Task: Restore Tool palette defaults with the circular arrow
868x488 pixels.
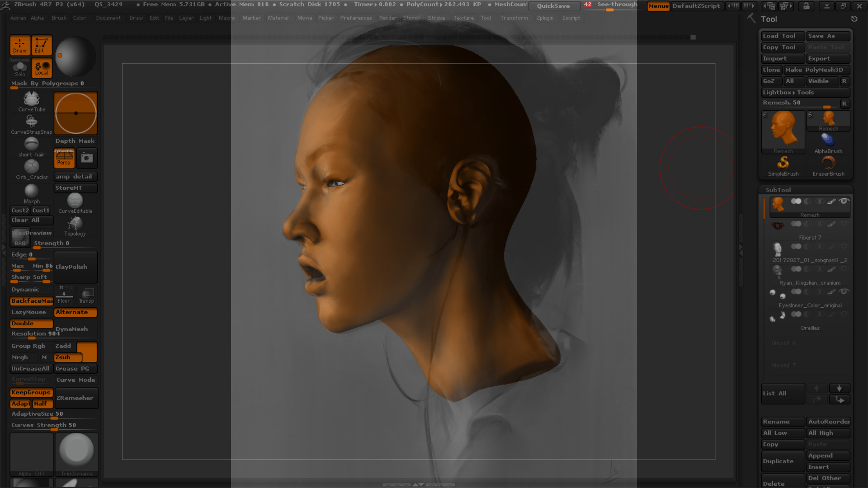Action: [x=854, y=19]
